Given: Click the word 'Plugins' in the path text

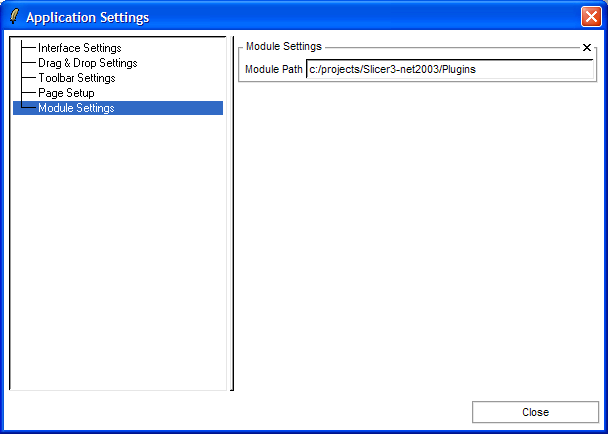Looking at the screenshot, I should coord(456,71).
